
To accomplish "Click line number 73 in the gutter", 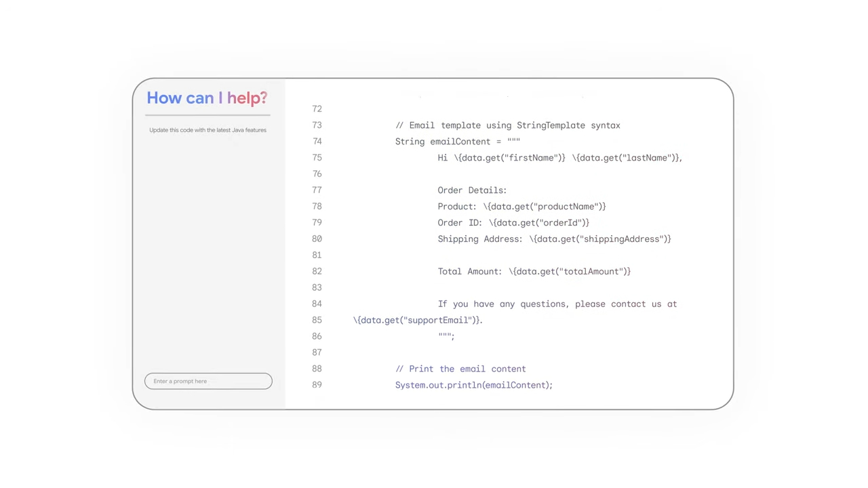I will [317, 125].
